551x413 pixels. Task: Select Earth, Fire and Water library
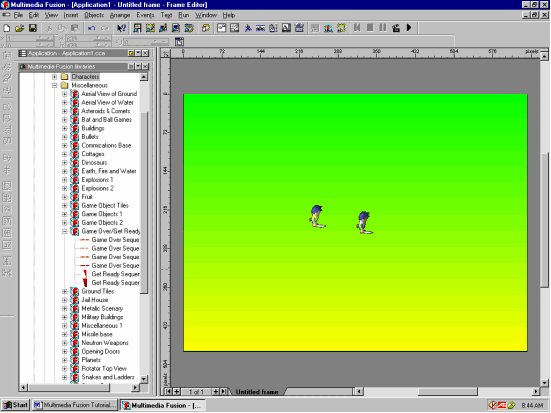(109, 171)
